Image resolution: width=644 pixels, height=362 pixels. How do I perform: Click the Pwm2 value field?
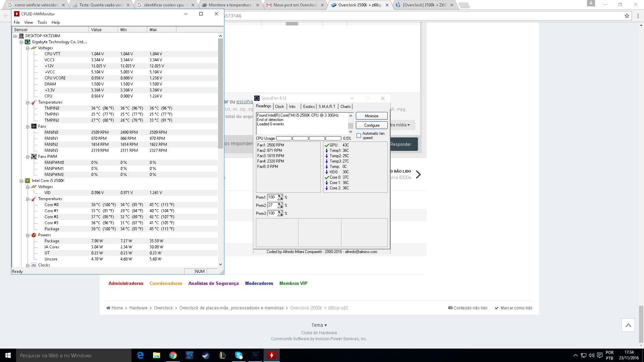pyautogui.click(x=272, y=205)
